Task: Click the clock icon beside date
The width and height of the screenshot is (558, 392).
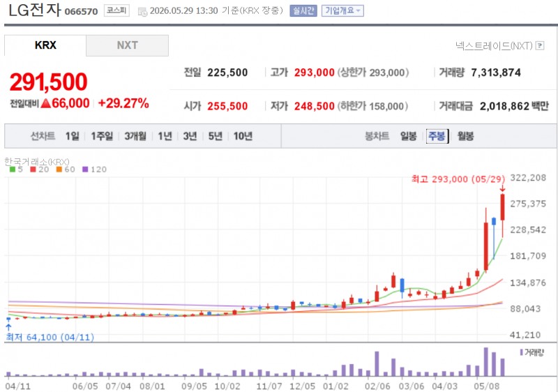Action: [x=142, y=12]
